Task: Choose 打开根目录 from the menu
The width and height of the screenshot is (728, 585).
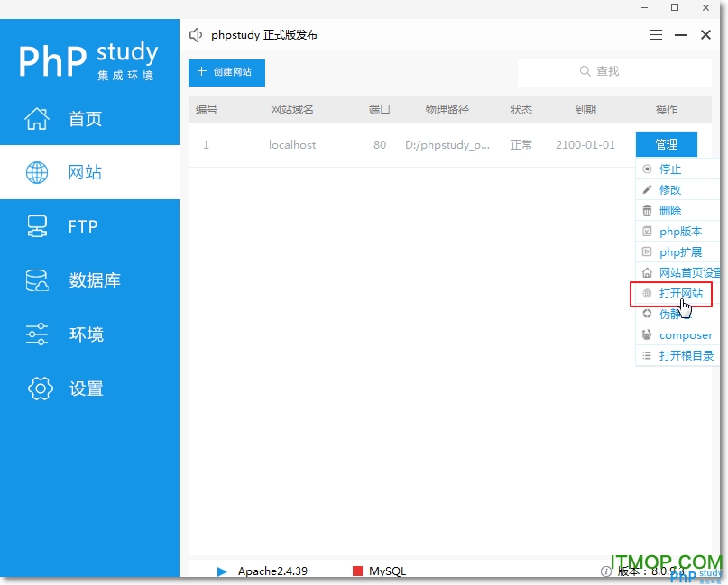Action: 677,356
